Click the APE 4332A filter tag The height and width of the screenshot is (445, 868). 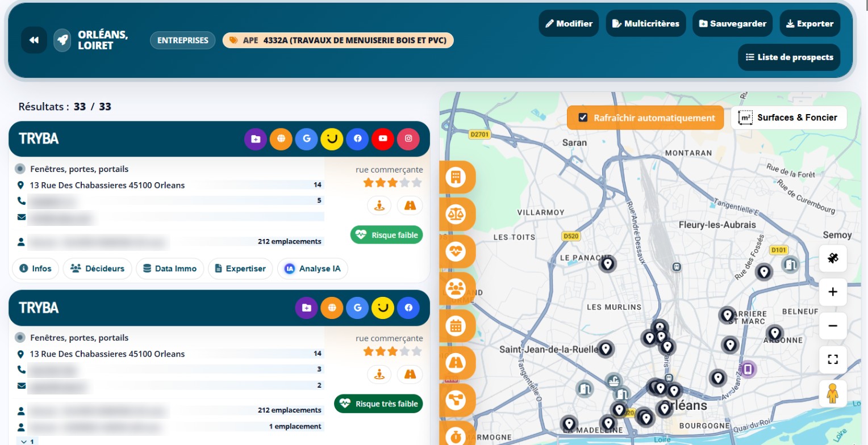338,40
